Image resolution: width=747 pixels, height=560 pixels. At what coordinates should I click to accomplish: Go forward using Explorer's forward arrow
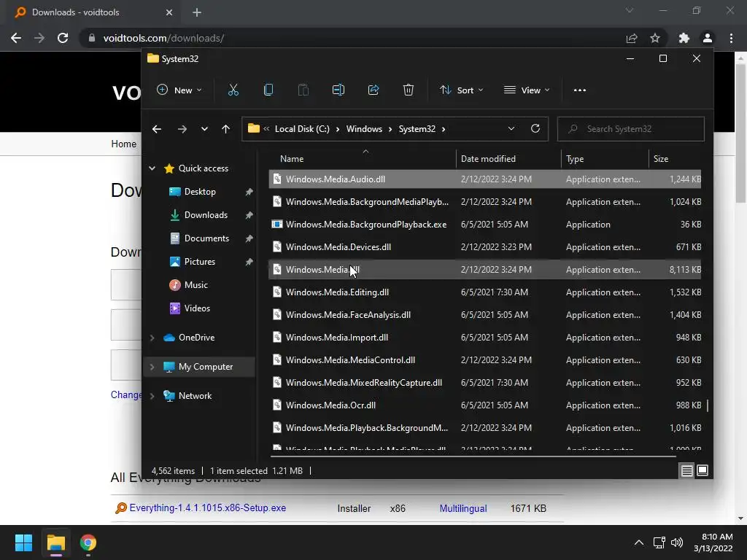(x=182, y=129)
